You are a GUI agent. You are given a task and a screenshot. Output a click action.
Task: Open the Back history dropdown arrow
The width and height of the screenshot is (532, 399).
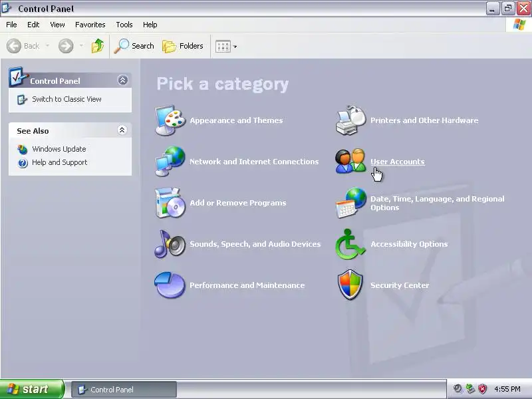pos(47,45)
